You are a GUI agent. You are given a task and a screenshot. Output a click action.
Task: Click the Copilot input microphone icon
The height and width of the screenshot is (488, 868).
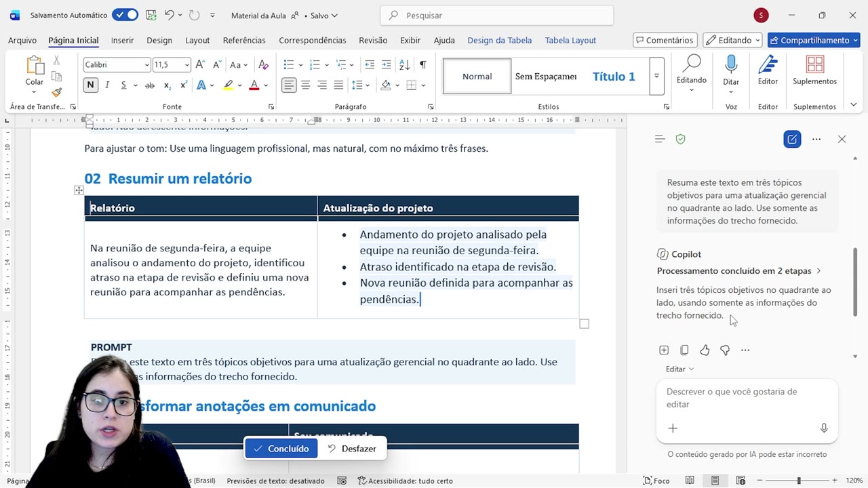(x=824, y=428)
